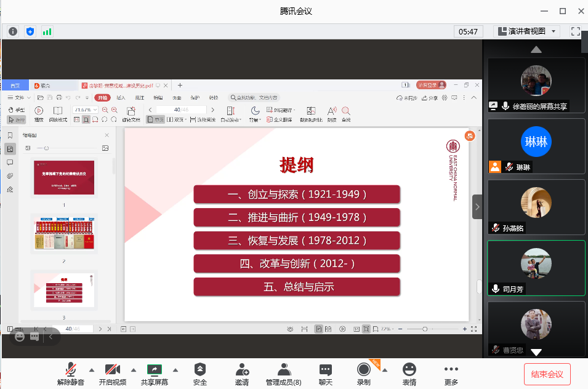Viewport: 588px width, 389px height.
Task: Click the End Meeting (结束会议) button
Action: tap(547, 374)
